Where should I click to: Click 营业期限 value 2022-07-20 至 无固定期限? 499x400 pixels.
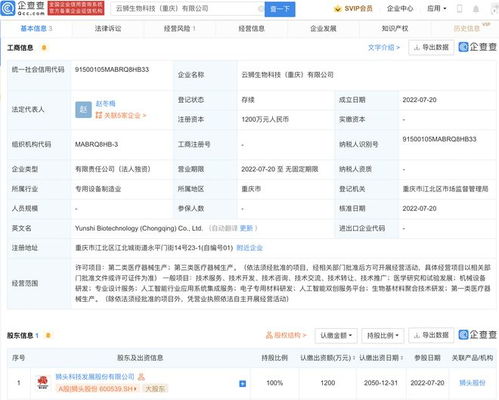point(280,169)
